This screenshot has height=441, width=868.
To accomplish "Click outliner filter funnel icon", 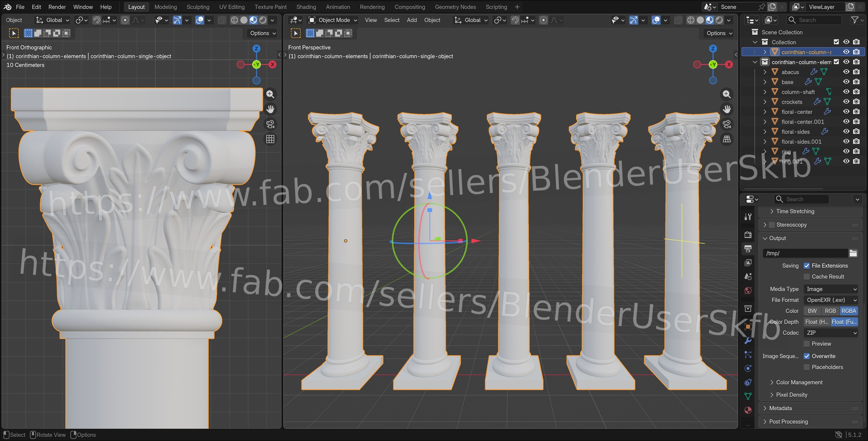I will (x=855, y=20).
